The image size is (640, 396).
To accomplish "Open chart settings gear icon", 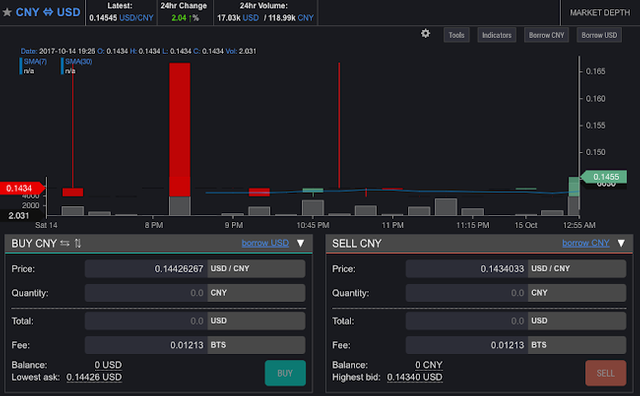I will tap(425, 33).
